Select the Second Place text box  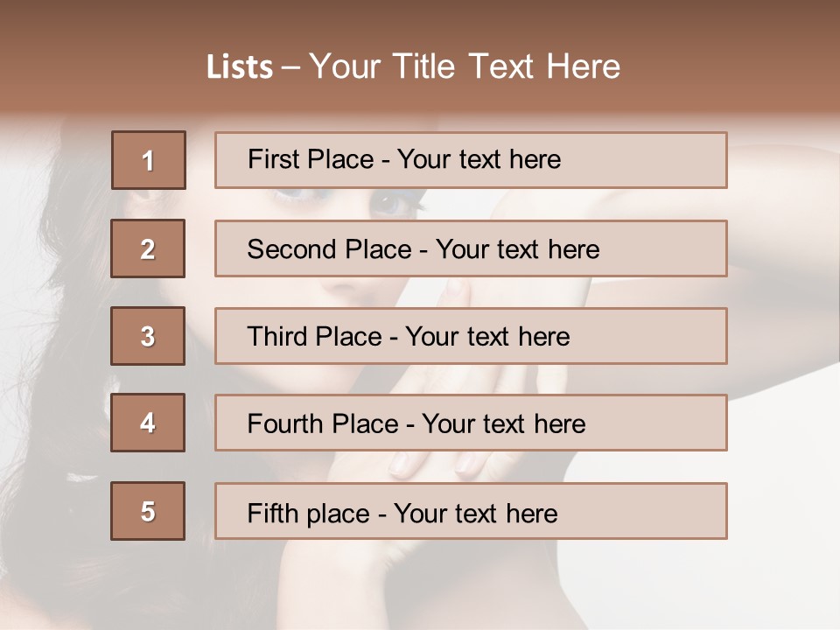471,248
